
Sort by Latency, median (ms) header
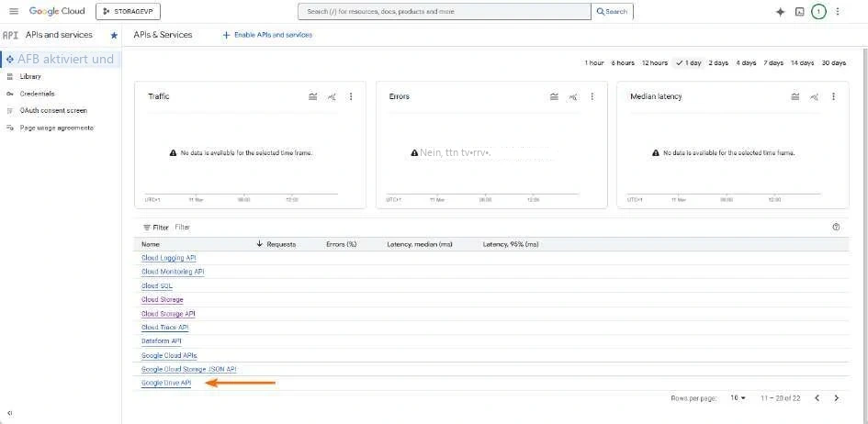(420, 244)
